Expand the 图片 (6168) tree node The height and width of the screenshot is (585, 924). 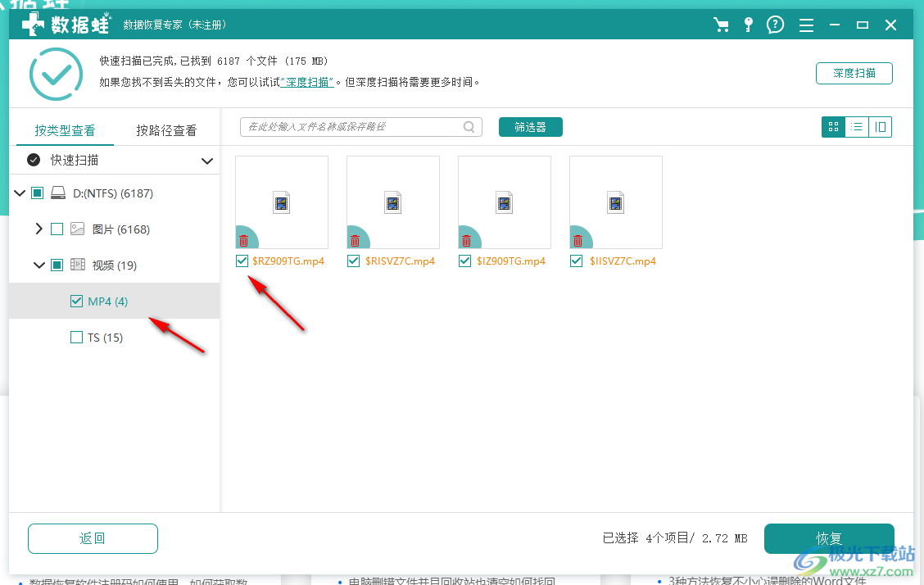pyautogui.click(x=38, y=229)
